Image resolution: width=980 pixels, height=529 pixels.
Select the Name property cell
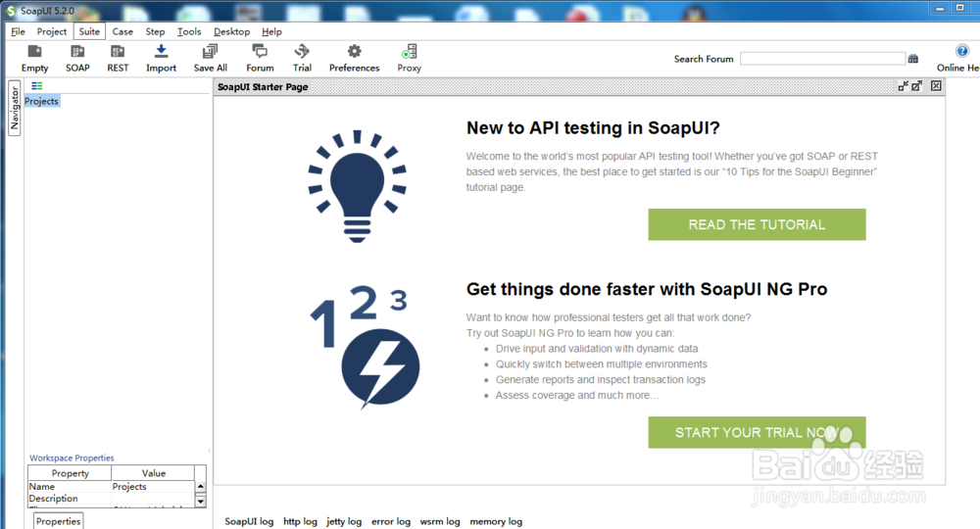[70, 487]
